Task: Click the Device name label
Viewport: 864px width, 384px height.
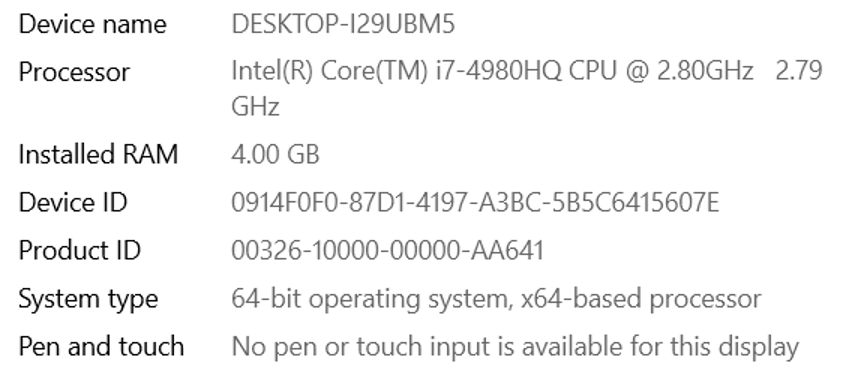Action: (92, 24)
